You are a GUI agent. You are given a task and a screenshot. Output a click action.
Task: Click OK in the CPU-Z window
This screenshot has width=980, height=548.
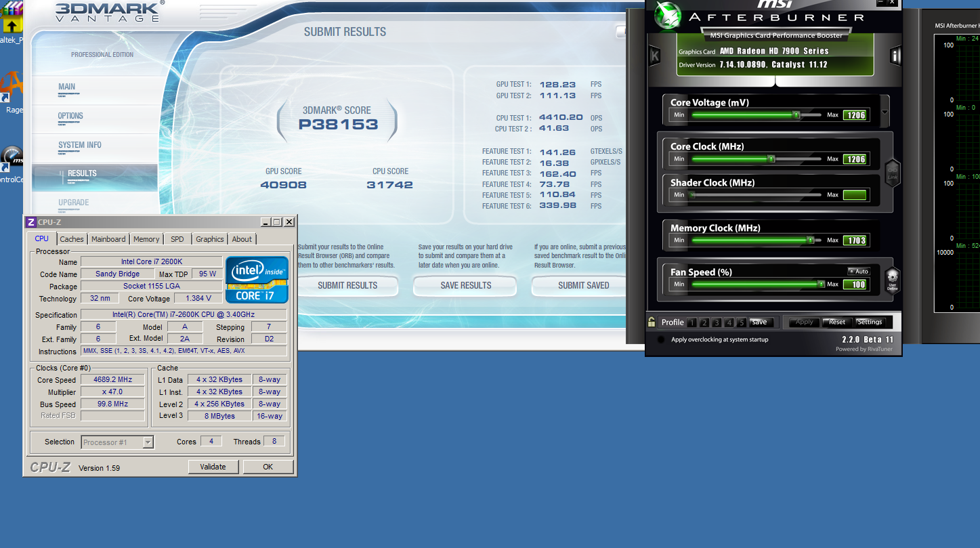(268, 467)
